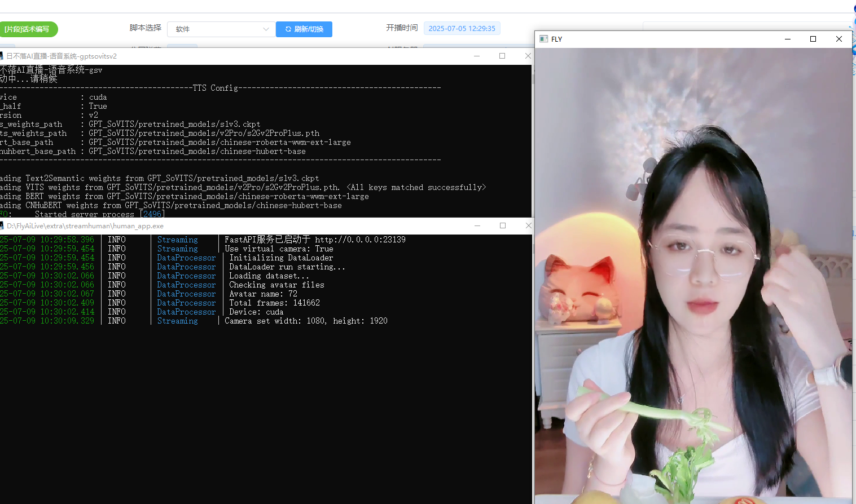Click the FLY window app icon
The height and width of the screenshot is (504, 856).
click(x=544, y=39)
